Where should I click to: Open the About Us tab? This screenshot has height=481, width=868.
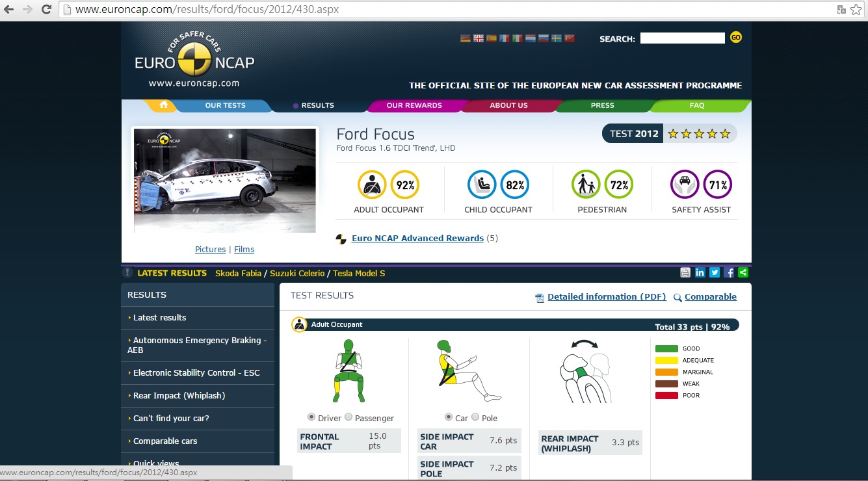coord(508,105)
